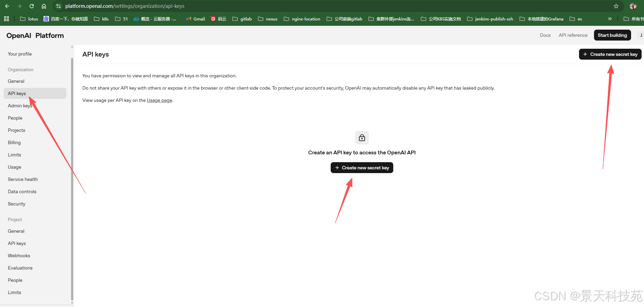Click the browser address bar URL
Viewport: 644px width, 307px height.
tap(125, 6)
